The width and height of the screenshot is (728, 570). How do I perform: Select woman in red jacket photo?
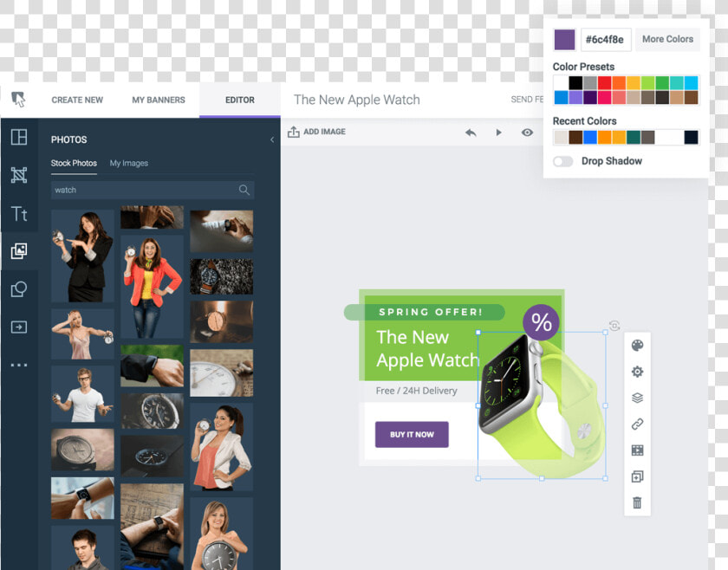[152, 287]
